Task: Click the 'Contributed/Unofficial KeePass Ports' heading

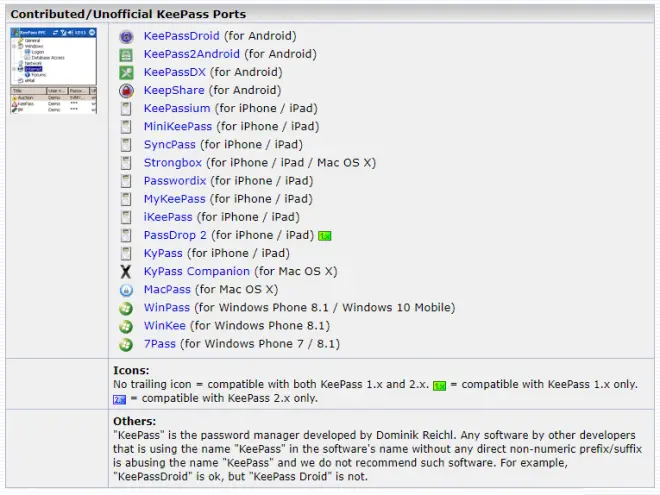Action: [128, 14]
